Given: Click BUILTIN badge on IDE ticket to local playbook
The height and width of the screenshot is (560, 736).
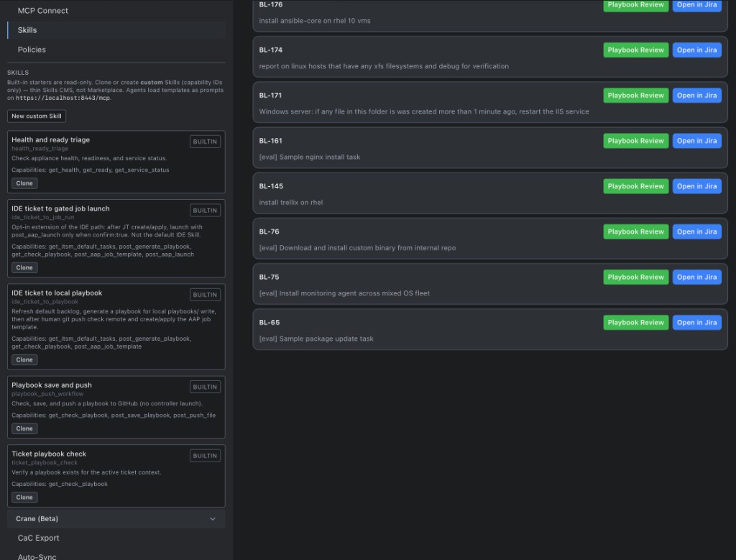Looking at the screenshot, I should (x=205, y=295).
